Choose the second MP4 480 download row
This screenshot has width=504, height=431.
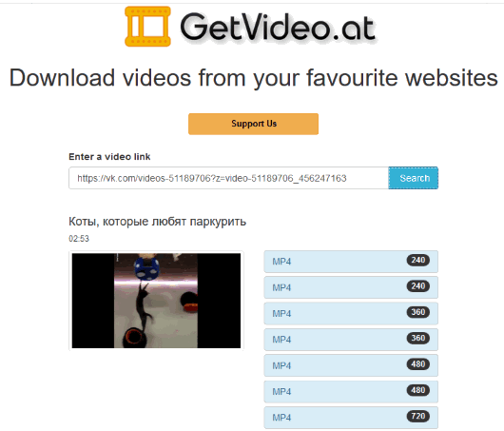point(351,392)
